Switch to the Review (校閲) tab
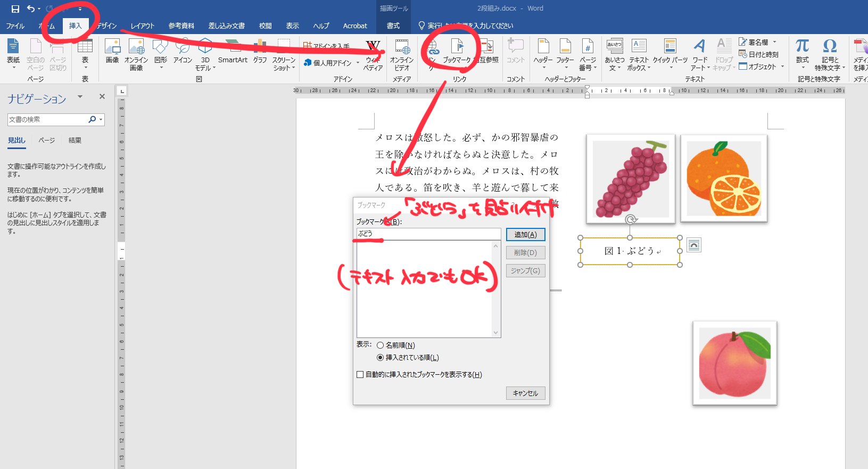 pos(266,26)
